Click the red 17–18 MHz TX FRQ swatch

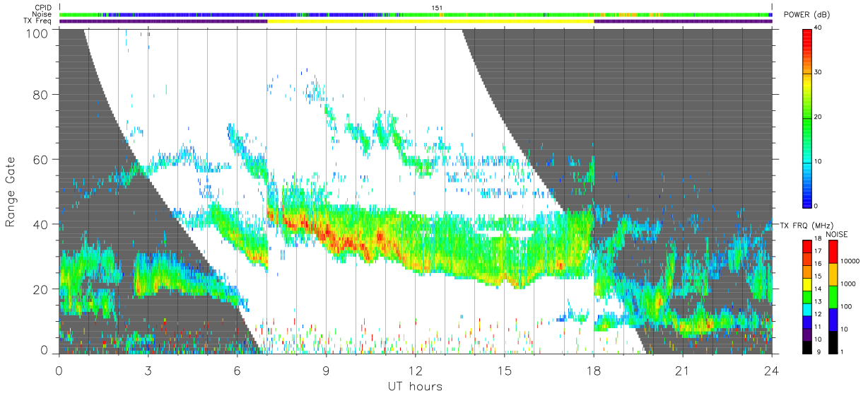coord(807,246)
